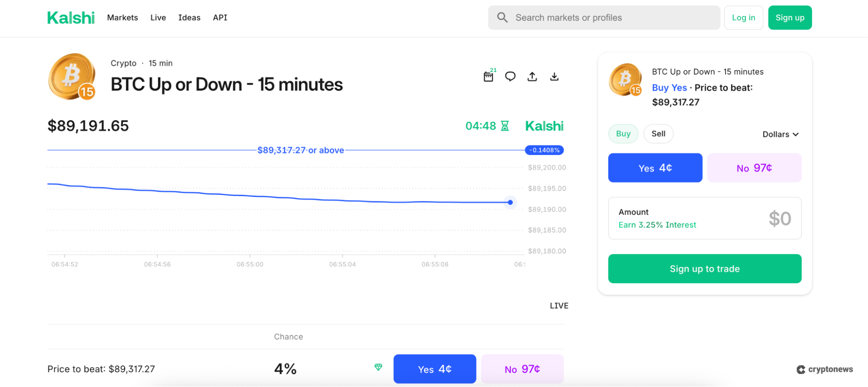Click the Earn 3.25% Interest text
868x387 pixels.
pyautogui.click(x=657, y=225)
